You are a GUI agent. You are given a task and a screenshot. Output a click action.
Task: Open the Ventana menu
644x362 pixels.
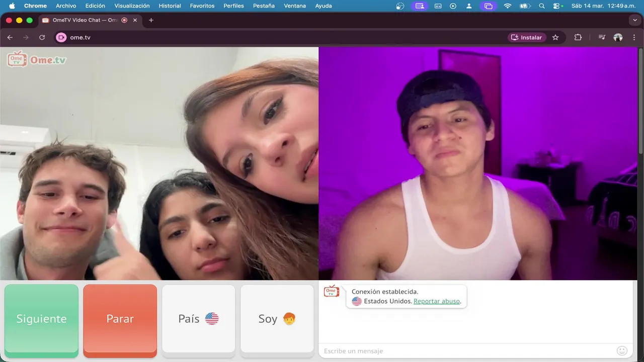click(x=295, y=6)
